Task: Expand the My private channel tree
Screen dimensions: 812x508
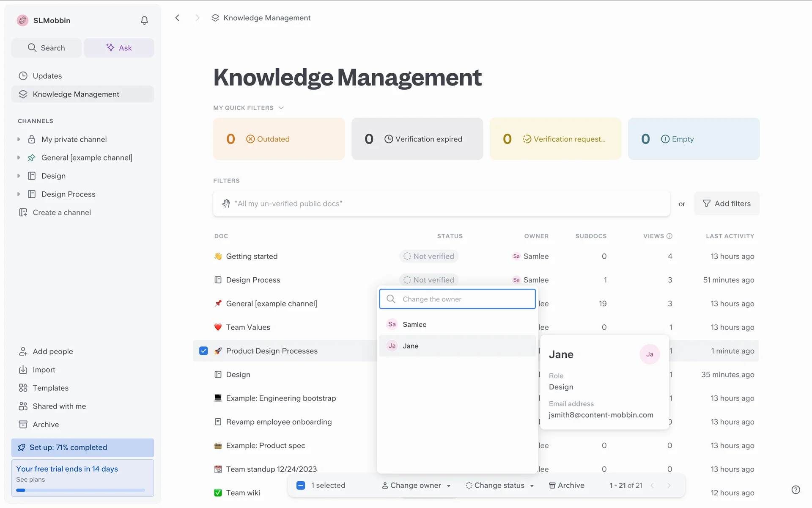Action: pyautogui.click(x=19, y=139)
